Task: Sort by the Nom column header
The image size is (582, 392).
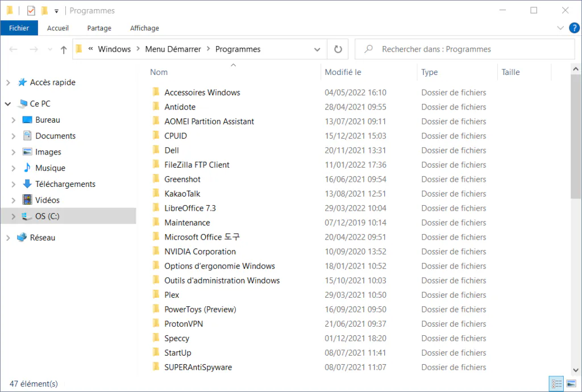Action: [159, 72]
